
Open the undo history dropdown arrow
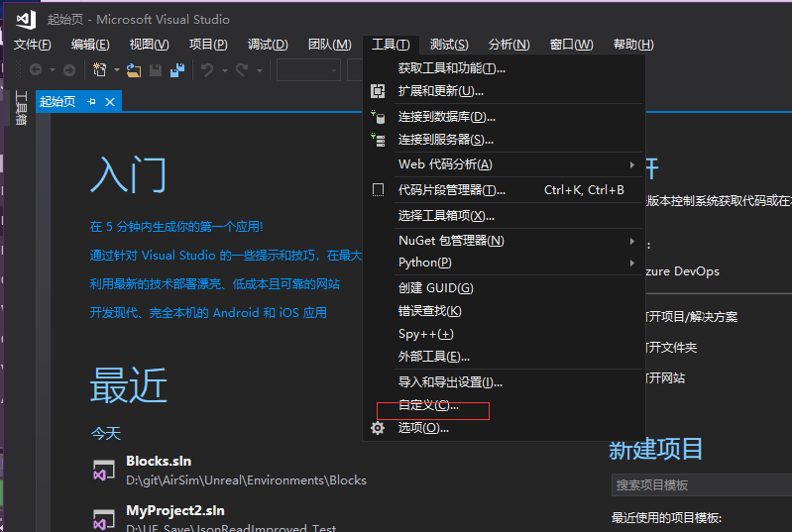coord(225,70)
